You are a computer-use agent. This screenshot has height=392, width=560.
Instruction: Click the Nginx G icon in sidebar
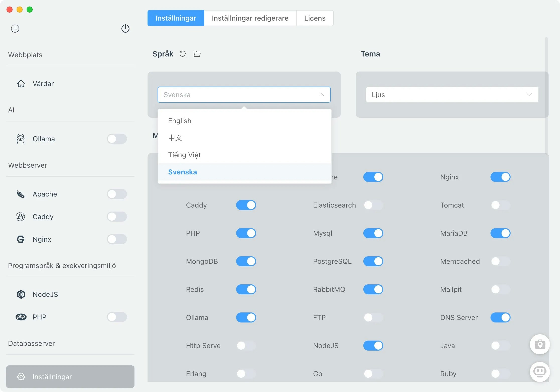point(21,239)
